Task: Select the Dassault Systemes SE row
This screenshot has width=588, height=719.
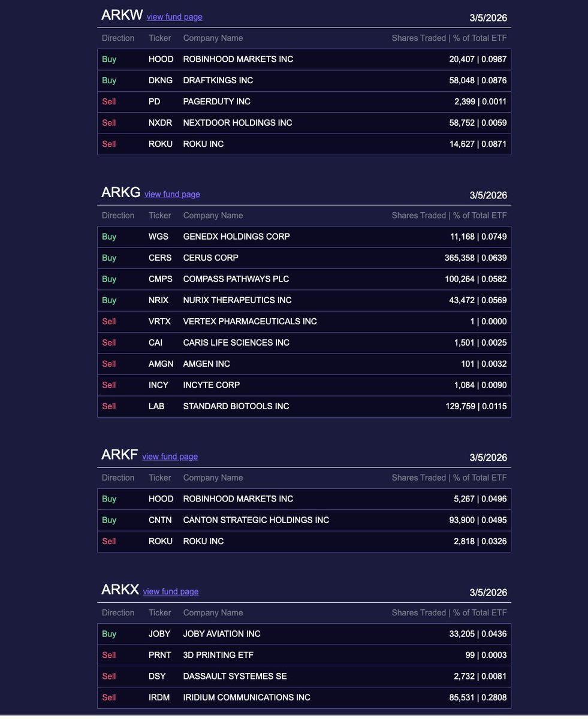Action: (x=304, y=676)
